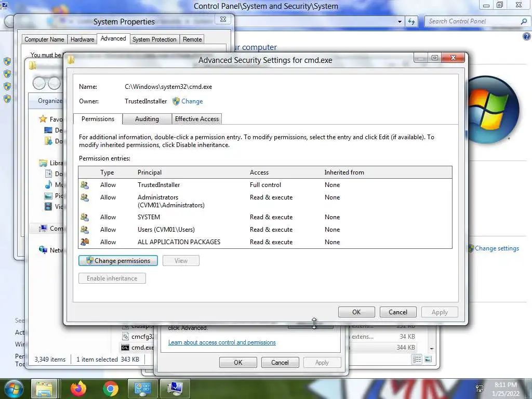Select the Remote tab in System Properties

point(192,39)
